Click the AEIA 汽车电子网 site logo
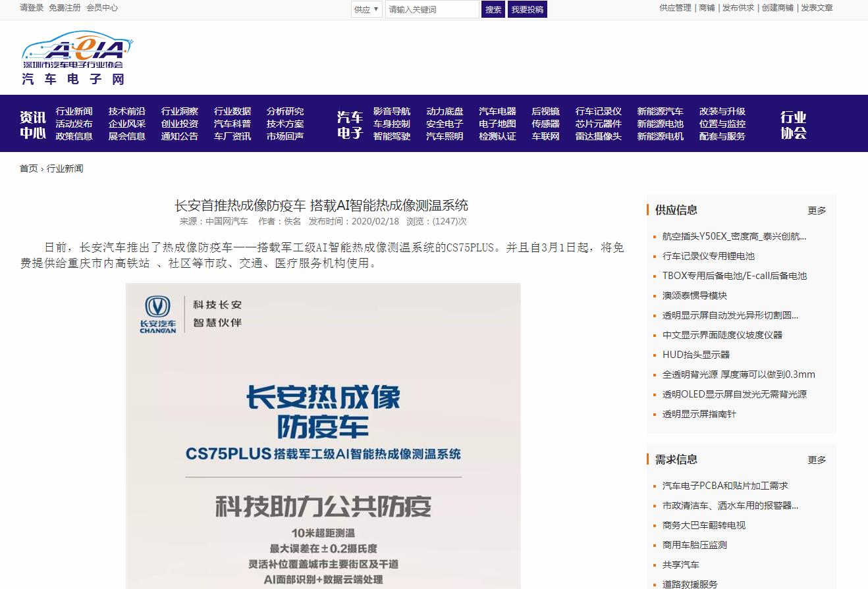Image resolution: width=868 pixels, height=589 pixels. pos(77,57)
